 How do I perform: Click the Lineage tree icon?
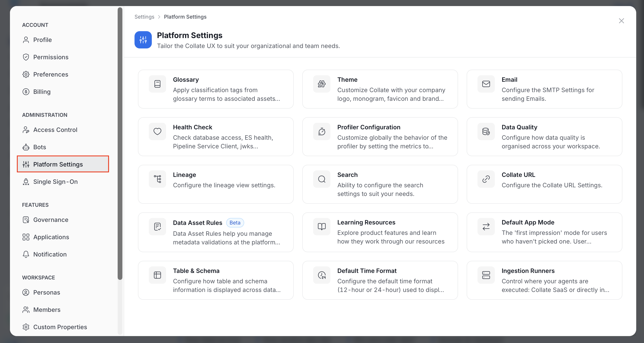pyautogui.click(x=157, y=179)
